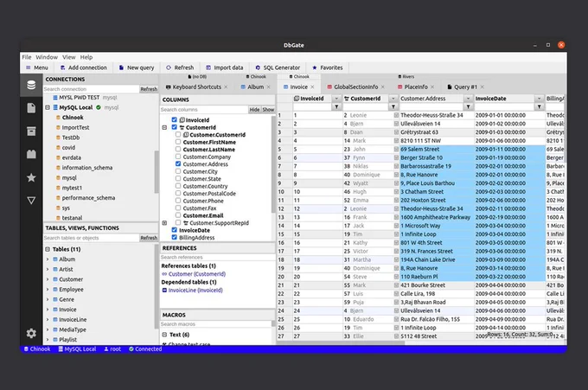Screen dimensions: 588x390
Task: Open the plugins sidebar icon
Action: (x=31, y=154)
